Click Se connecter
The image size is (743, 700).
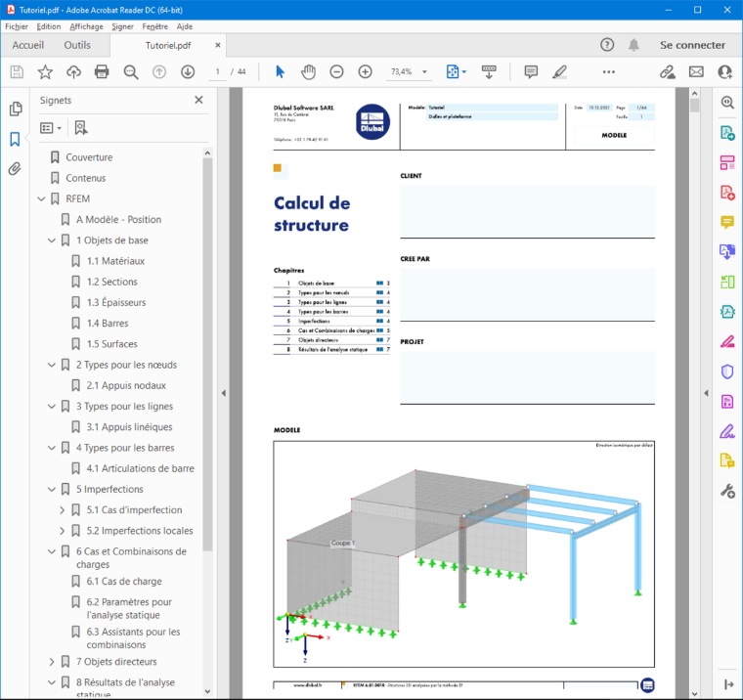pyautogui.click(x=692, y=46)
